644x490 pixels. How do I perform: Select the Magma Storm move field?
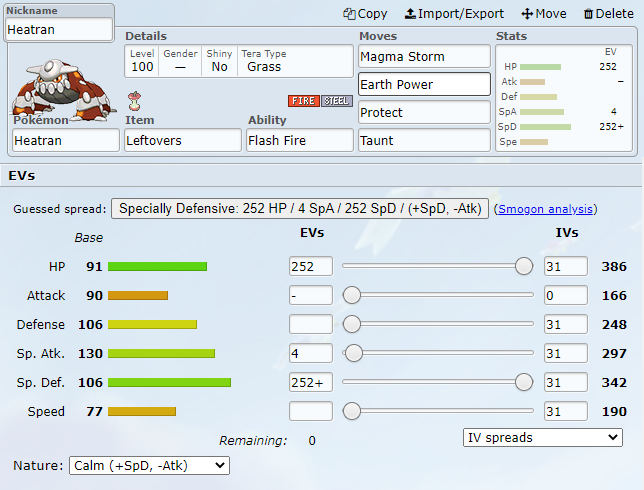pos(424,56)
